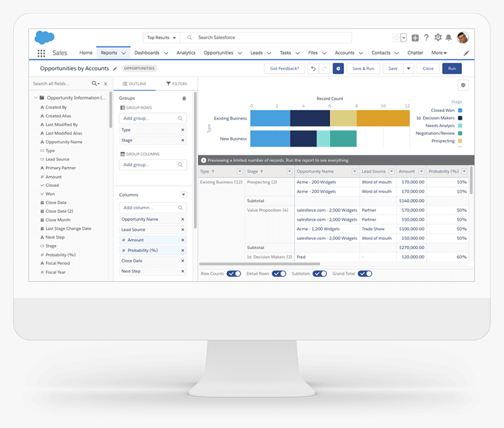Screen dimensions: 504x428
Task: Click Prospecting legend color swatch
Action: [x=460, y=141]
